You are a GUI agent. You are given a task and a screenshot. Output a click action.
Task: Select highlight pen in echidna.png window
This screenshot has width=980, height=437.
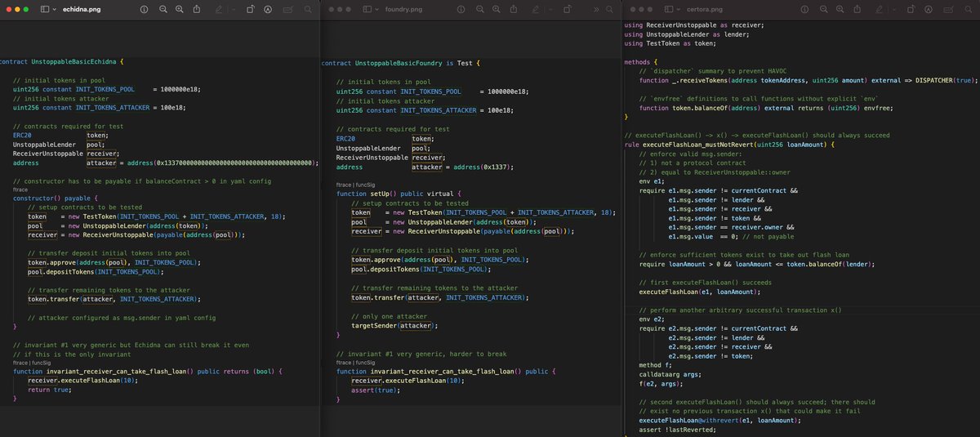coord(219,10)
